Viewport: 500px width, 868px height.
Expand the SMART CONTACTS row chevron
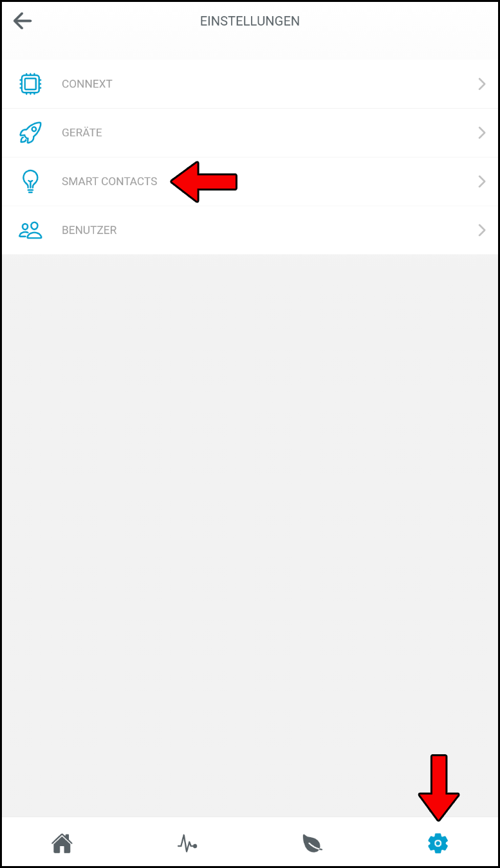tap(482, 181)
